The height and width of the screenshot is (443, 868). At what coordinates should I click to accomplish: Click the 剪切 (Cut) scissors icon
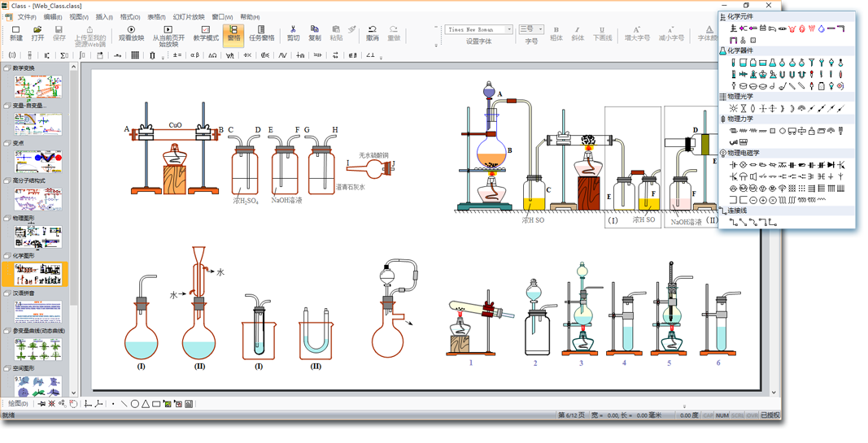tap(293, 33)
